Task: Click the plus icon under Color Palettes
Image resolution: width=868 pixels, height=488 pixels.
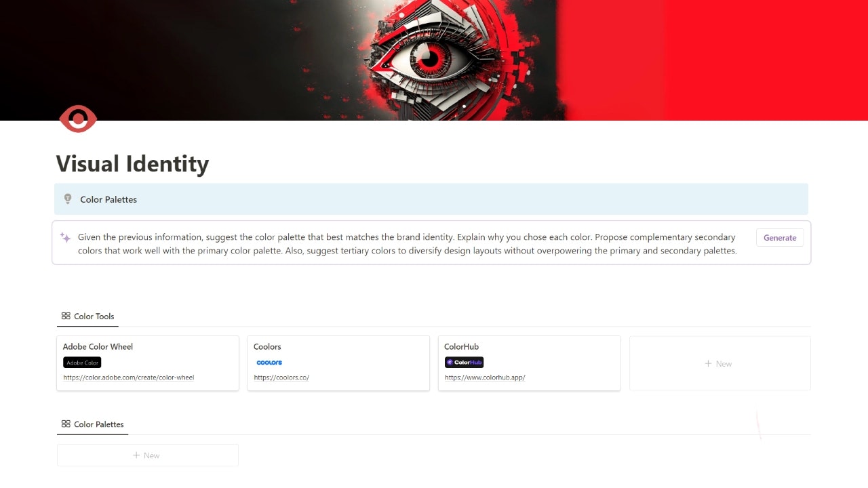Action: (x=136, y=455)
